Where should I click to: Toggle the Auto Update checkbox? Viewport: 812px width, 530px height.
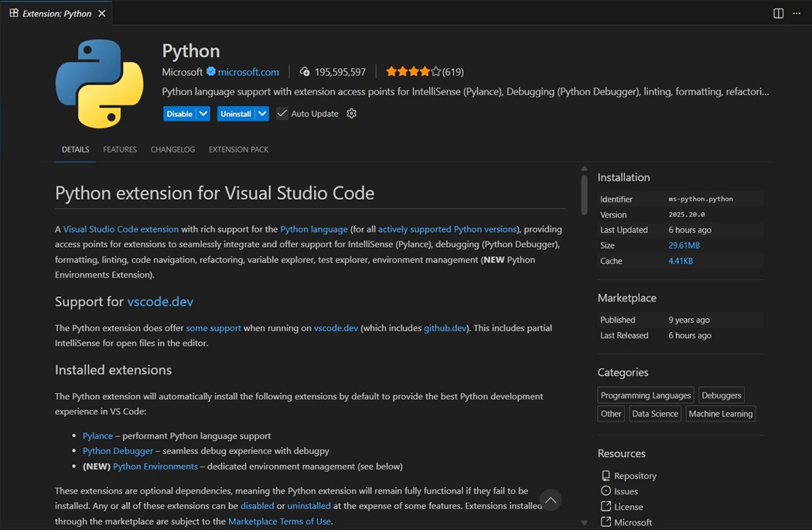[x=282, y=114]
